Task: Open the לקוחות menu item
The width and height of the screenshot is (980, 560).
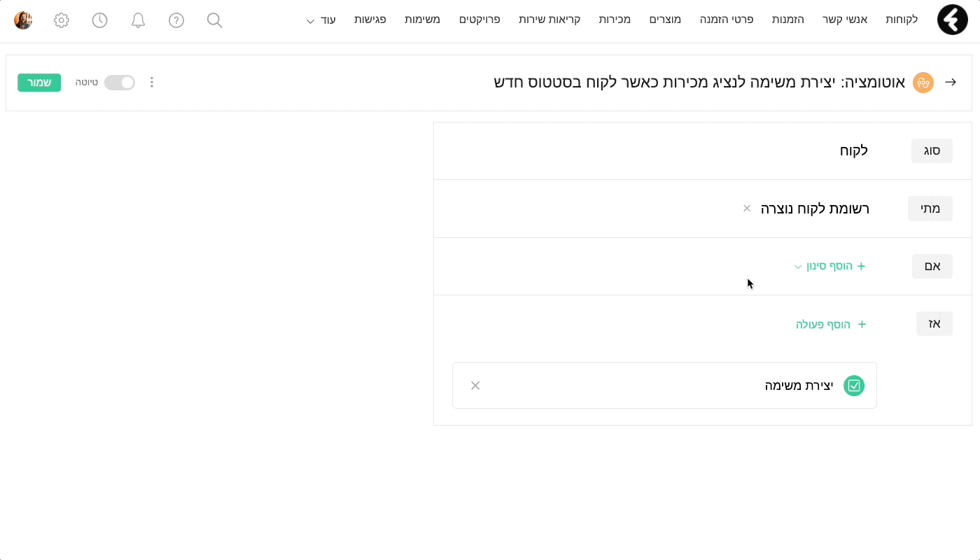Action: pos(902,20)
